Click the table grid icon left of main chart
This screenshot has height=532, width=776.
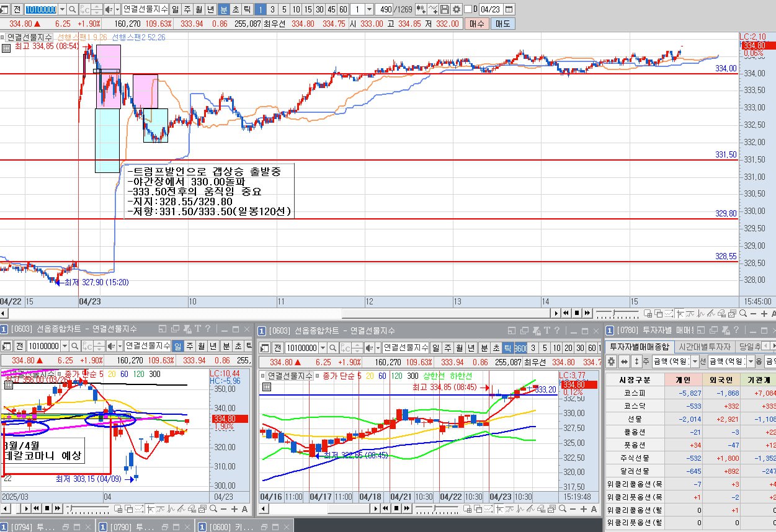click(6, 47)
